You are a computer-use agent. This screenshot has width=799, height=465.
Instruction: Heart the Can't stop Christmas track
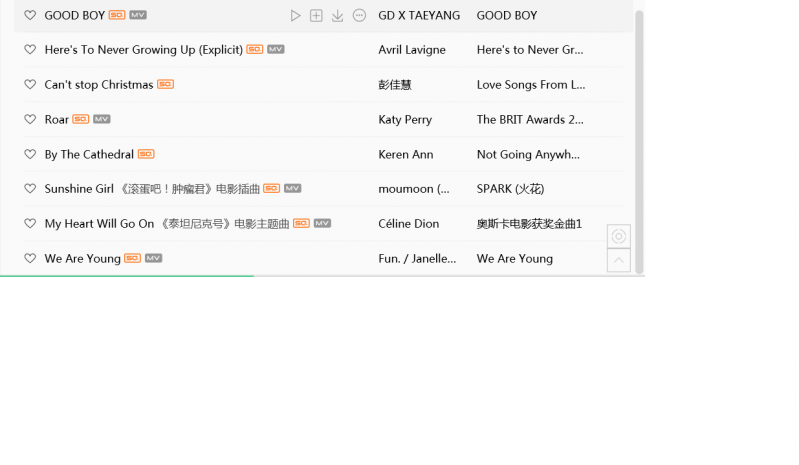(30, 84)
